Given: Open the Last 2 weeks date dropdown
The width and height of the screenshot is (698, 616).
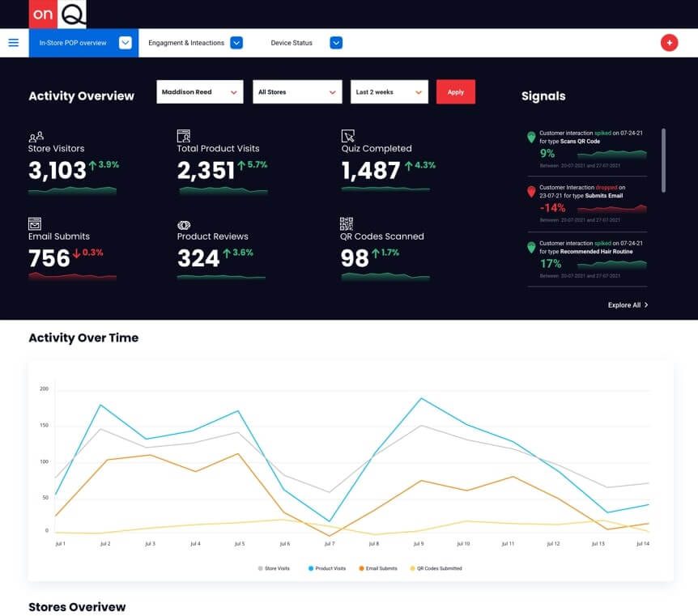Looking at the screenshot, I should point(389,92).
